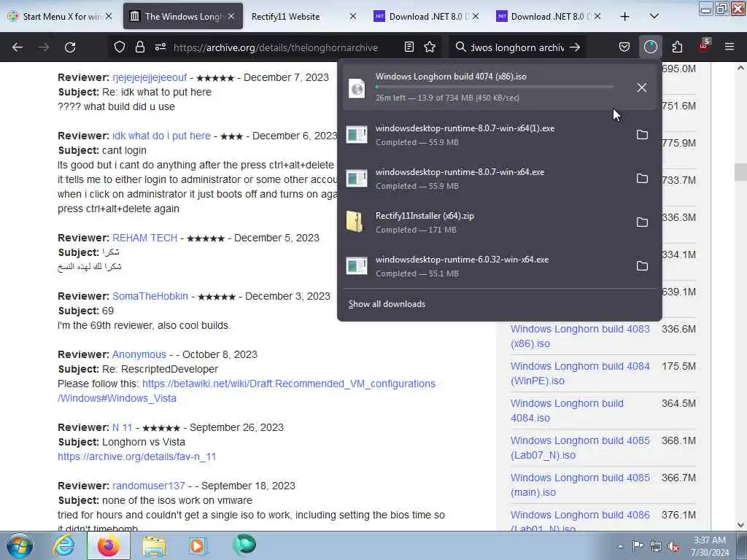747x560 pixels.
Task: Open the archive.org fav-n_11 link
Action: (136, 456)
